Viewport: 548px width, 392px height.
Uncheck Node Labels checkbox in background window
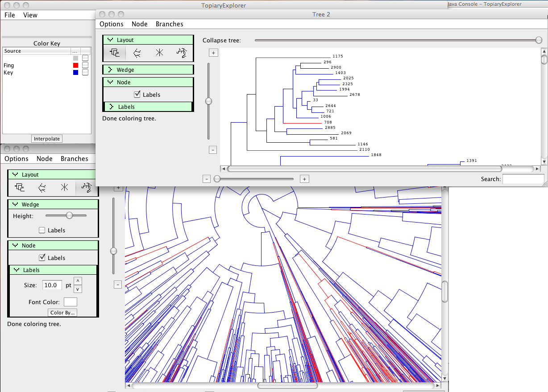coord(42,258)
